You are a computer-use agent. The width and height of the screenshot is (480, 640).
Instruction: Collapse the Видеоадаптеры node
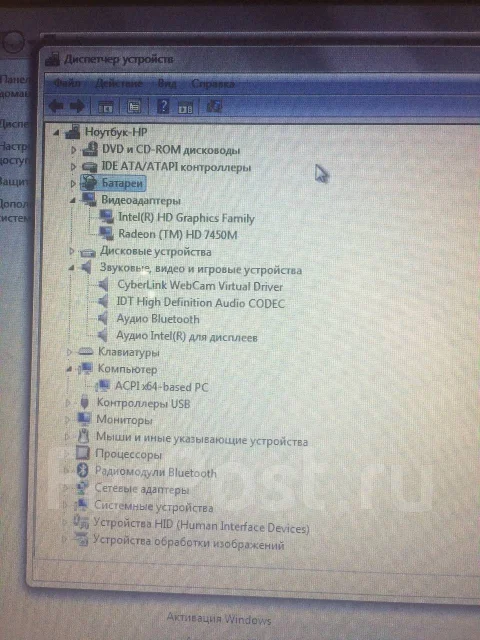tap(73, 200)
